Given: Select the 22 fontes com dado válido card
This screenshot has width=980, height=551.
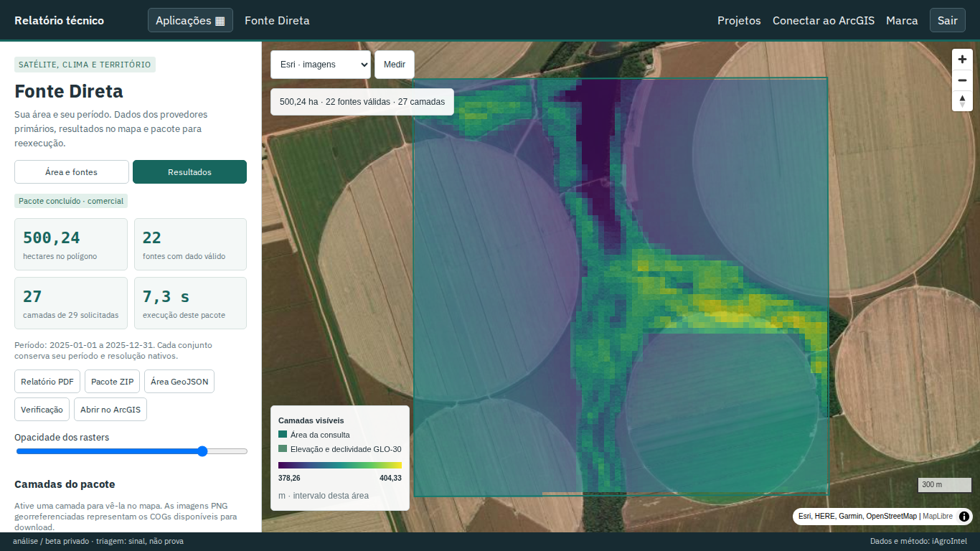Looking at the screenshot, I should [190, 244].
